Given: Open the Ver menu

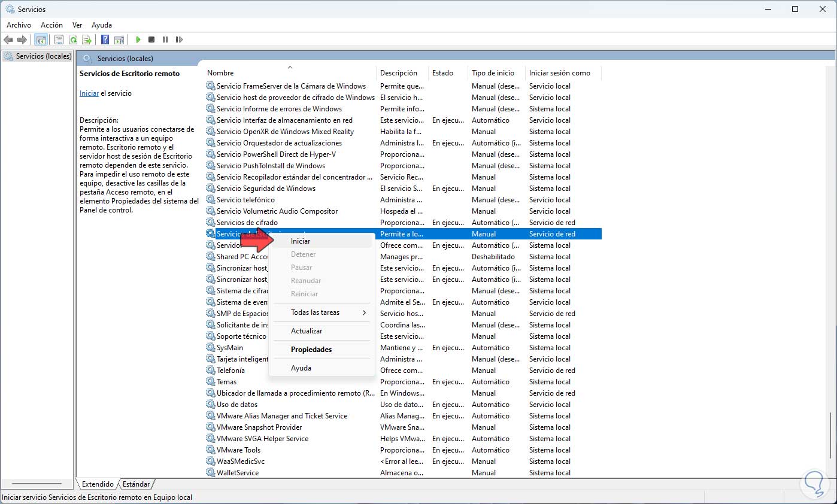Looking at the screenshot, I should [77, 25].
